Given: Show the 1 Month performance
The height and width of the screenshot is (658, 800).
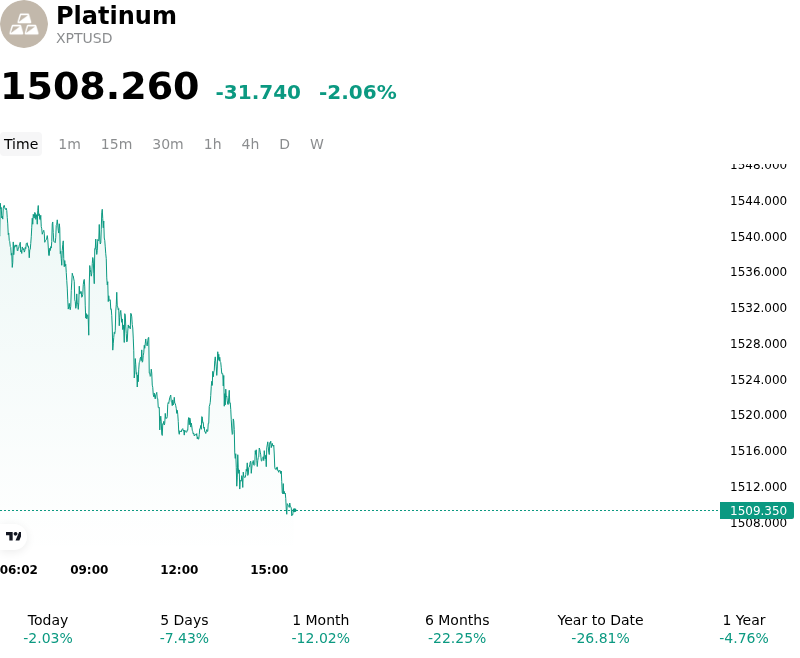Looking at the screenshot, I should 320,629.
